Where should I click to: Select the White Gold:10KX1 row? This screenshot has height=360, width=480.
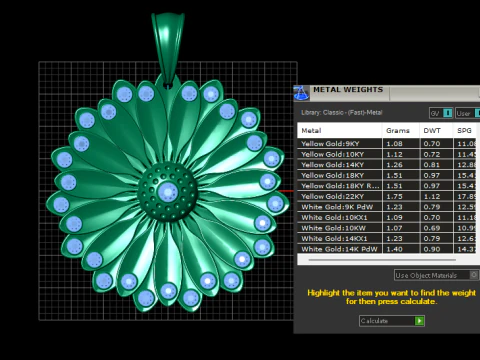(x=387, y=218)
